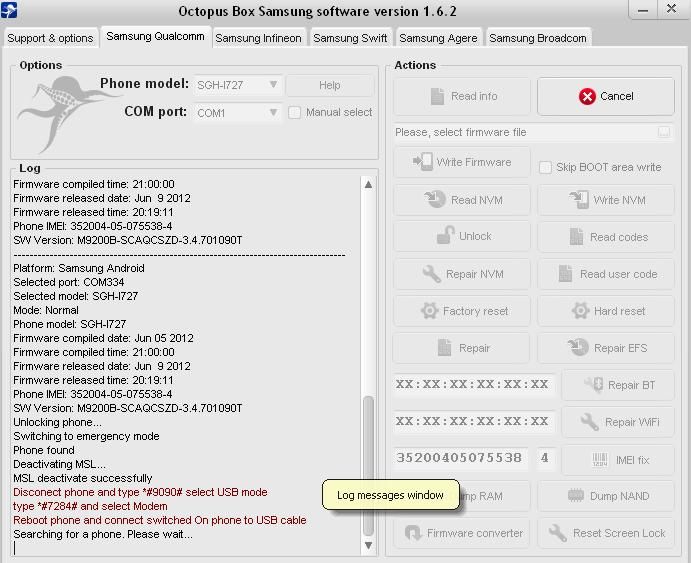Click log line 'Platform: Samsung Android'
Viewport: 691px width, 563px height.
[x=79, y=268]
